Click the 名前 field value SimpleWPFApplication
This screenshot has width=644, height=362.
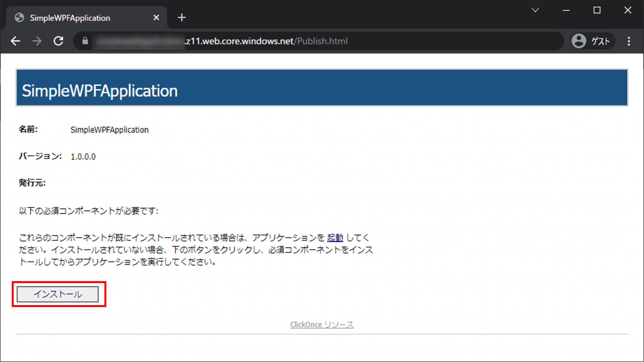point(109,129)
